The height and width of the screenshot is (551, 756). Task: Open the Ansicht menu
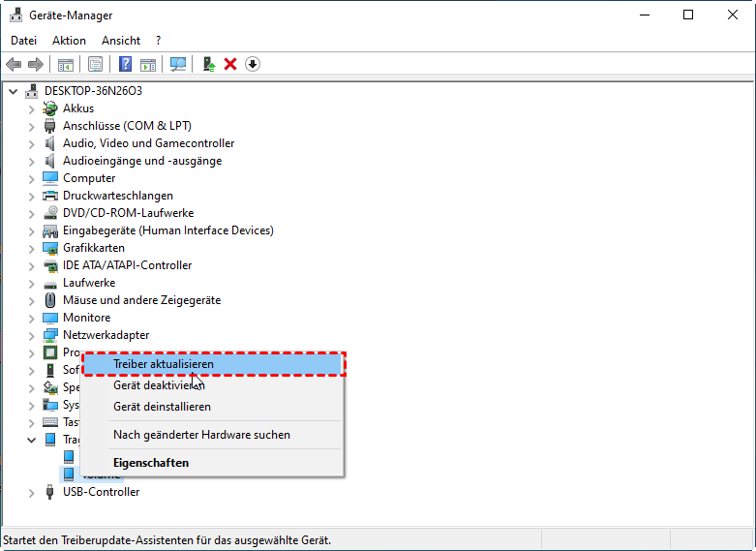121,41
